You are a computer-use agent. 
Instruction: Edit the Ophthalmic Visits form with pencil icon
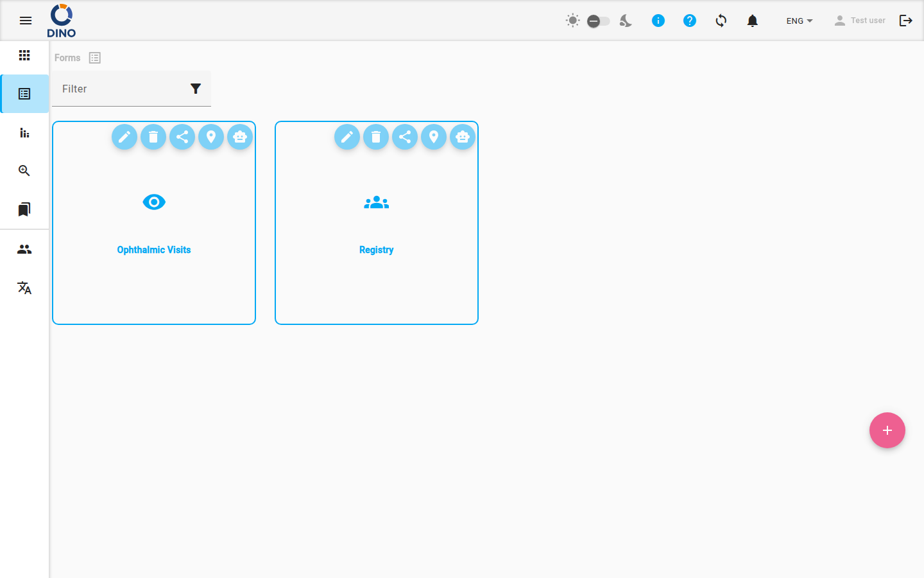[x=124, y=137]
